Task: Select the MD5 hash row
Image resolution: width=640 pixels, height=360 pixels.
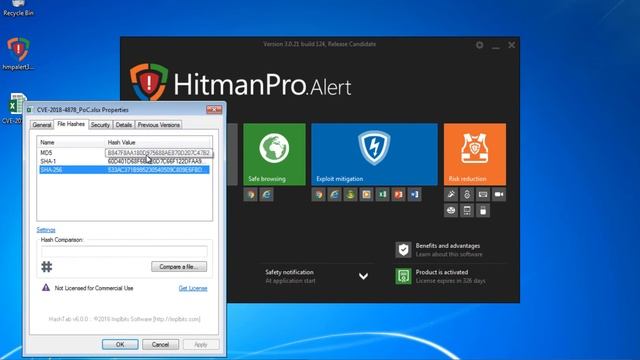Action: coord(124,153)
